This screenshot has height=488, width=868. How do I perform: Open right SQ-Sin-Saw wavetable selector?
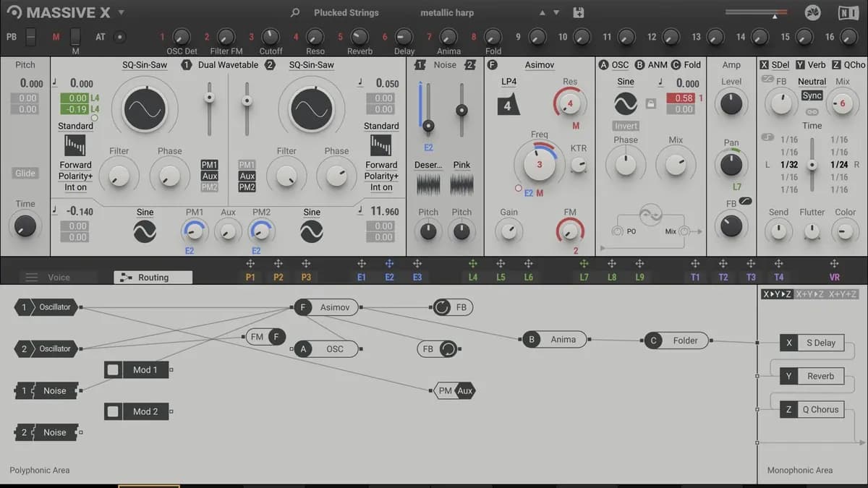(311, 64)
